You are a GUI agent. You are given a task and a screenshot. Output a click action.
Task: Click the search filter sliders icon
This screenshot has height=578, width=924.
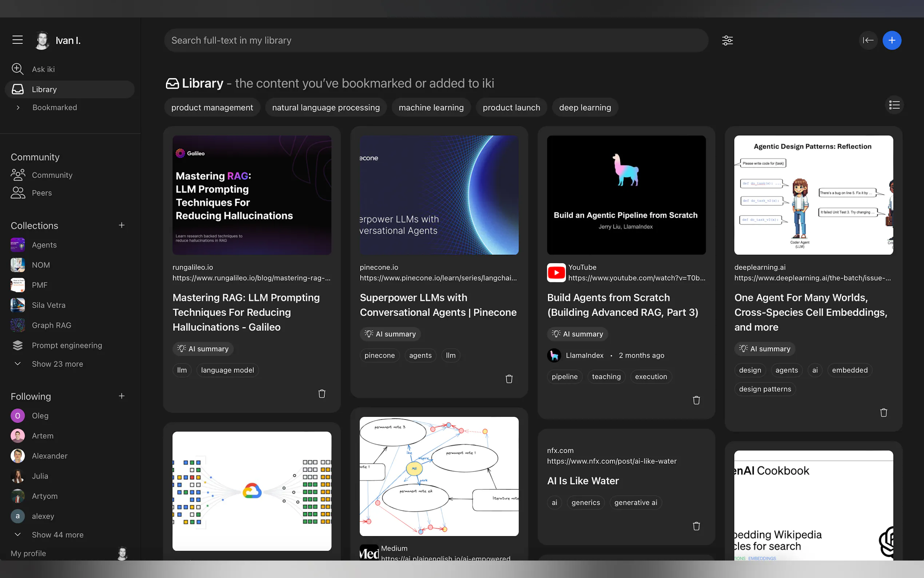pos(727,40)
